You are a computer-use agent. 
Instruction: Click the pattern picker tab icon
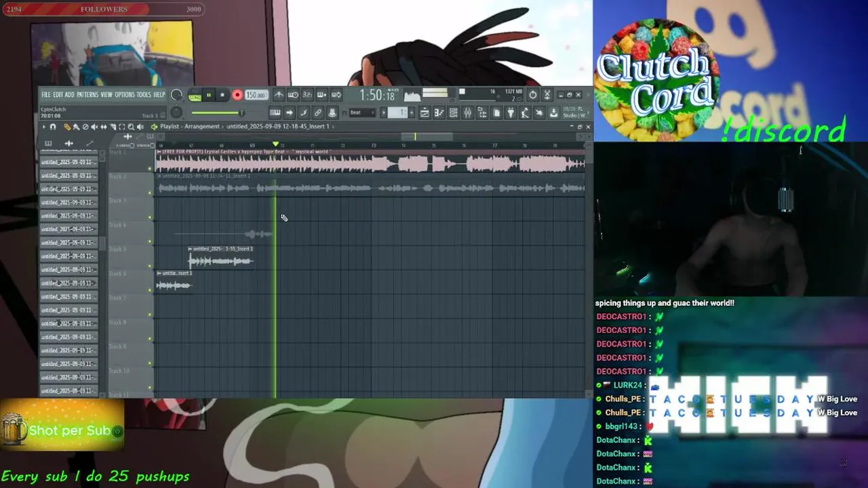click(48, 143)
